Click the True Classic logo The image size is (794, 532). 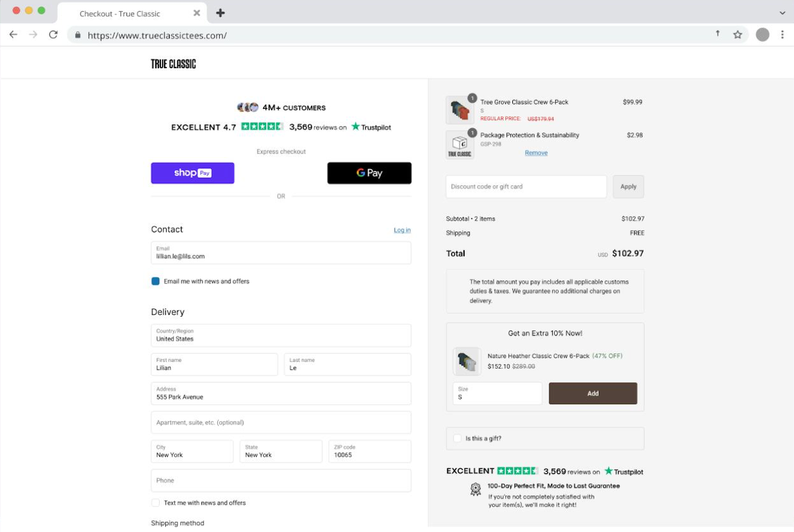pyautogui.click(x=173, y=64)
